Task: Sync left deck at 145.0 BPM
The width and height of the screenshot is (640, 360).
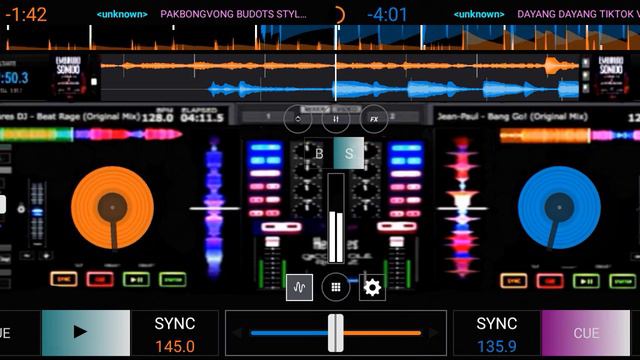Action: point(175,334)
